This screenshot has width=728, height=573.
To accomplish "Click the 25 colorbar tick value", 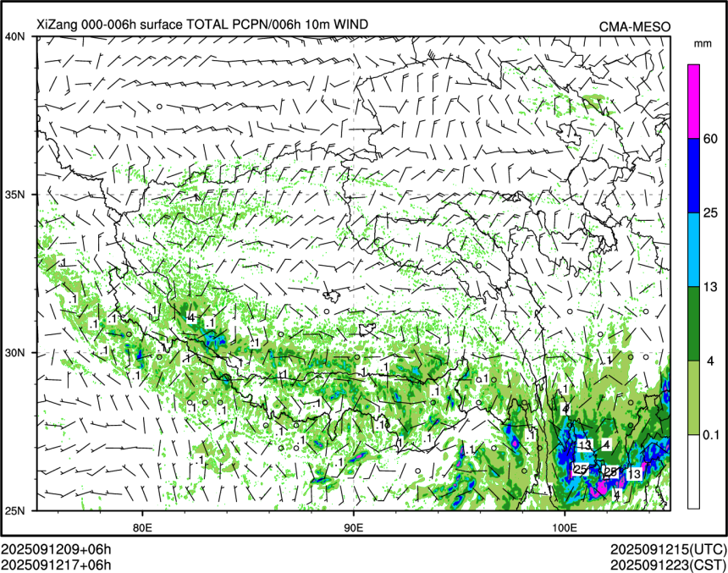I will pos(710,213).
